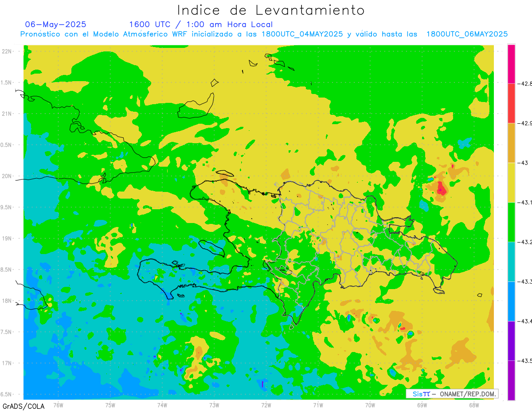This screenshot has width=532, height=411.
Task: Select the green colorbar segment below -43.1
Action: (x=511, y=222)
